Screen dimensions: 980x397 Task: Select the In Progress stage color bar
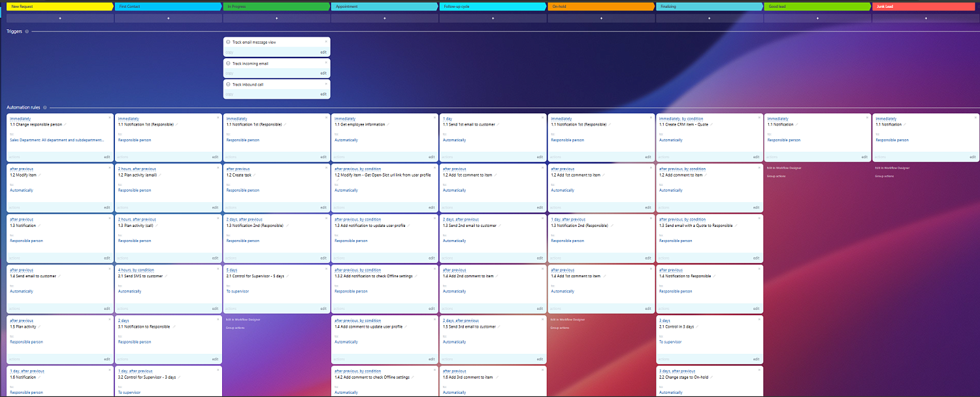click(276, 7)
